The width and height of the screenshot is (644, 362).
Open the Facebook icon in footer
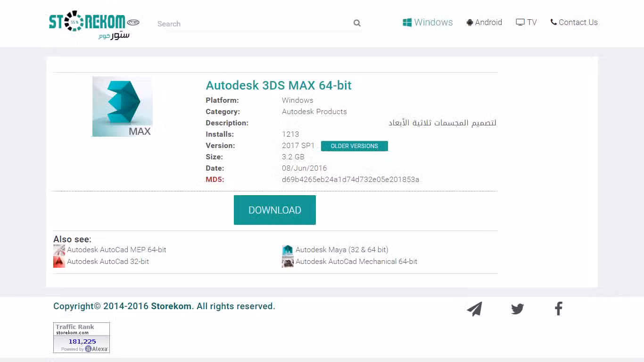click(x=559, y=309)
